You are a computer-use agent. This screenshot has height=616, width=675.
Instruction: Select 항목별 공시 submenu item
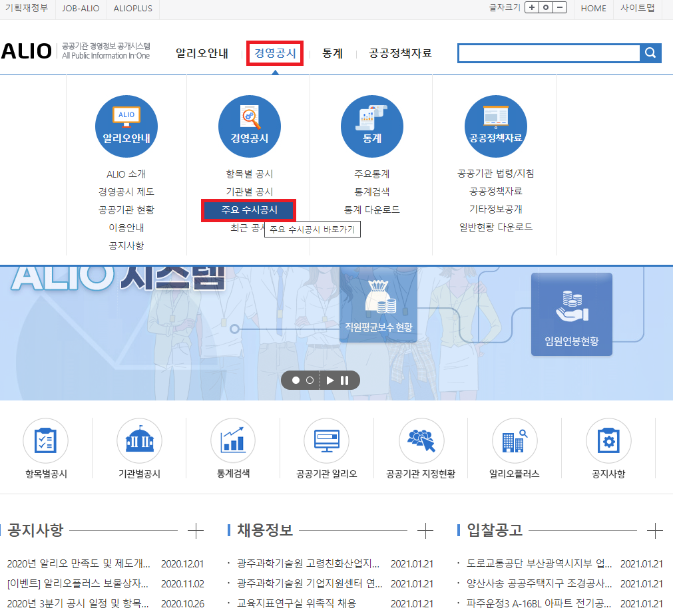point(249,174)
